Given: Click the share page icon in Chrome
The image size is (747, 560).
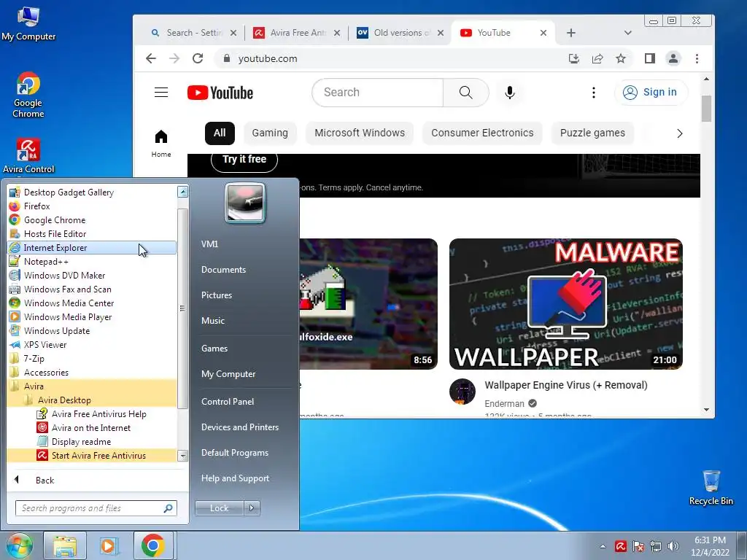Looking at the screenshot, I should tap(597, 58).
